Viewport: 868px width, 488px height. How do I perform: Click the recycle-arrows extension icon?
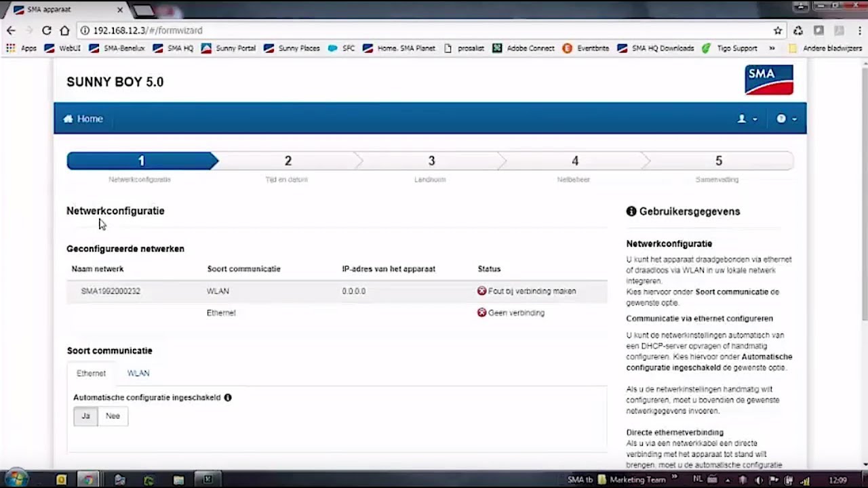point(798,30)
